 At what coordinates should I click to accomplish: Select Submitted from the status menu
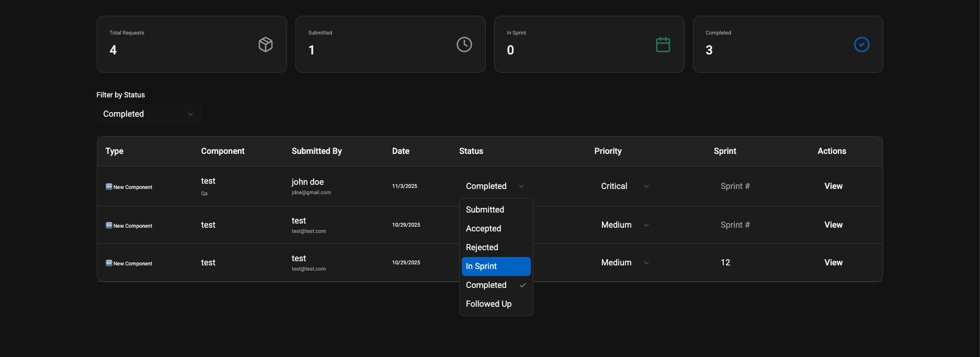[x=496, y=210]
